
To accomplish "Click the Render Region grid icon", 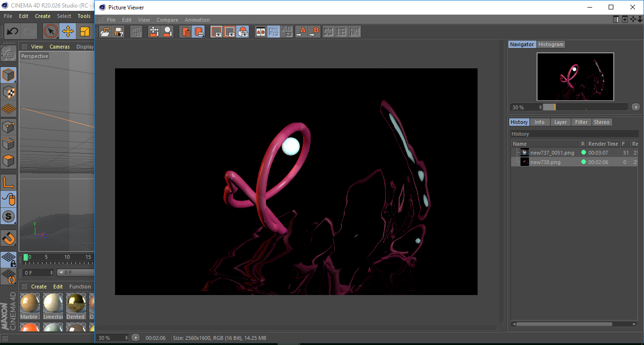I will pos(154,32).
